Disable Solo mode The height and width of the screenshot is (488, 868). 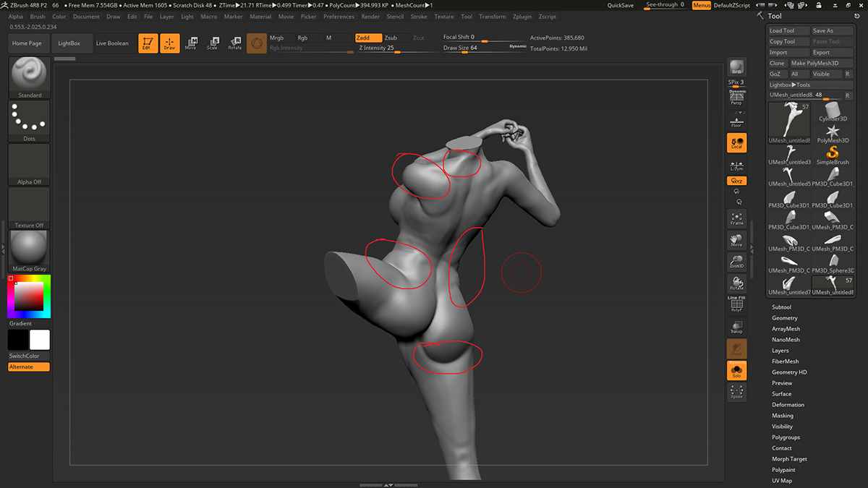[736, 371]
